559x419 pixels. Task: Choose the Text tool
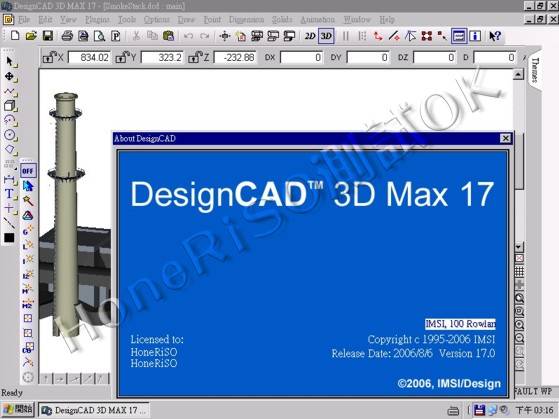[10, 194]
